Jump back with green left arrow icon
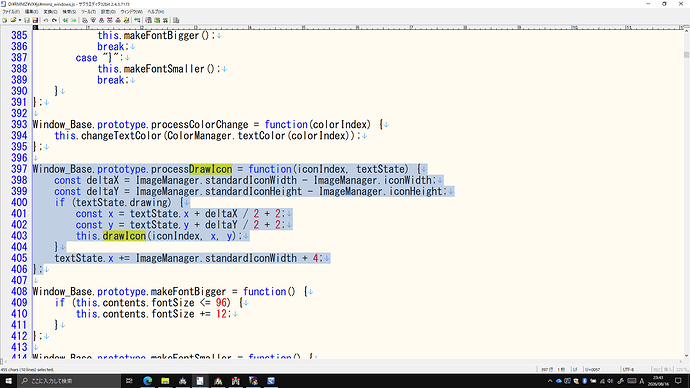Image resolution: width=690 pixels, height=388 pixels. tap(65, 20)
